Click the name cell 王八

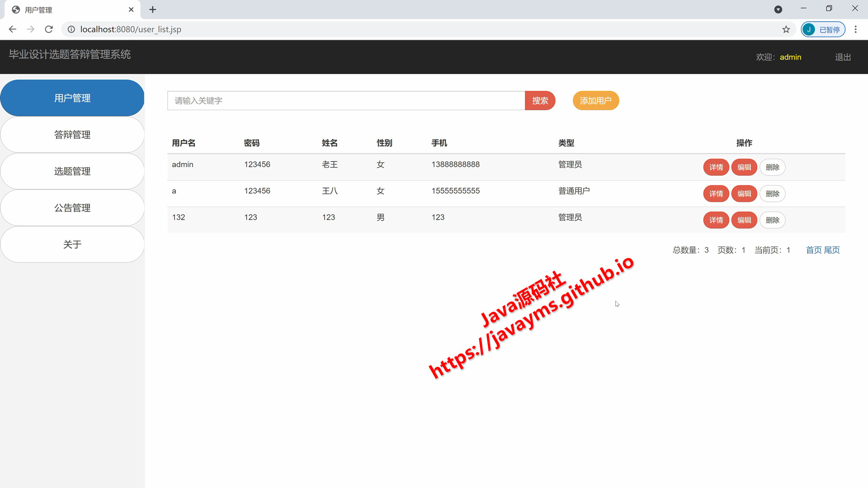330,191
